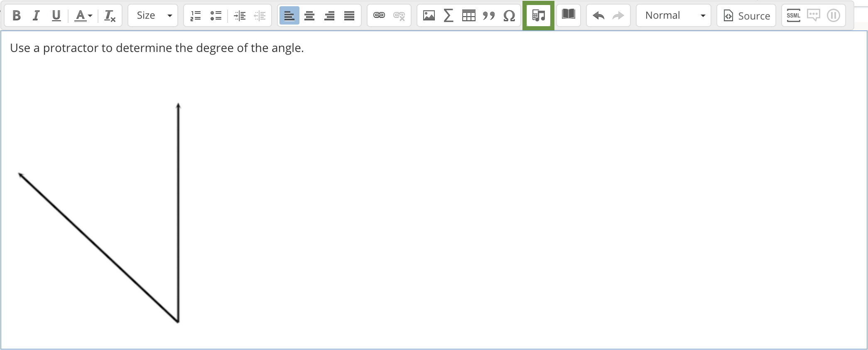The height and width of the screenshot is (350, 868).
Task: Toggle italic text style
Action: (x=36, y=16)
